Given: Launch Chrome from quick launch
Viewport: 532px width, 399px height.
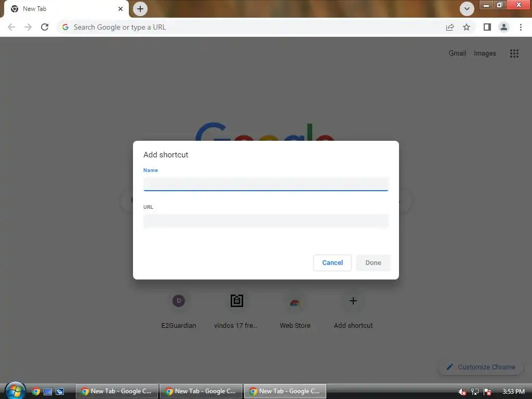Looking at the screenshot, I should click(36, 391).
